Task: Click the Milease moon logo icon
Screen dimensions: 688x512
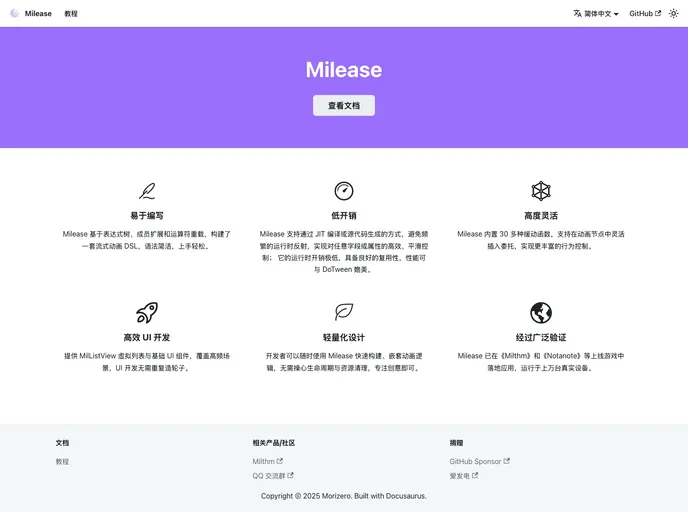Action: (14, 14)
